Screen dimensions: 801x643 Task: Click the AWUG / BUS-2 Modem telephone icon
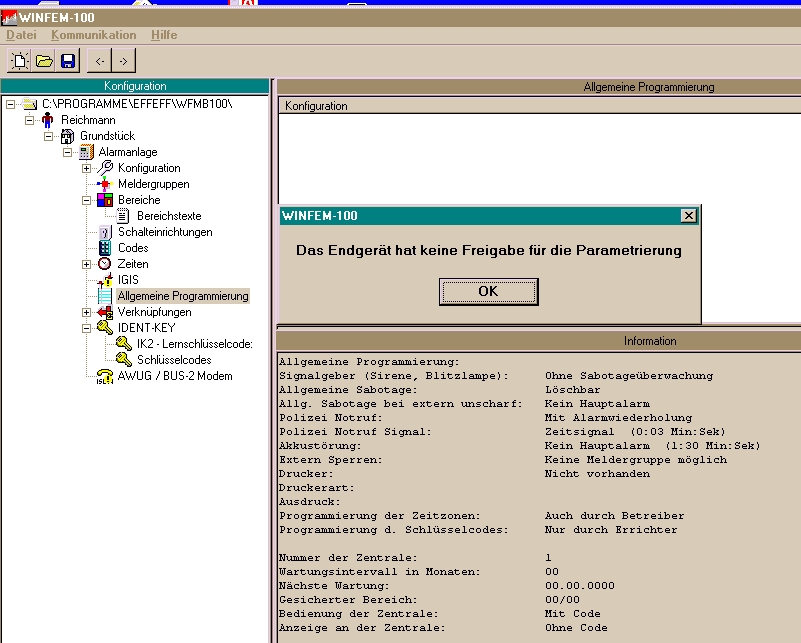coord(105,376)
